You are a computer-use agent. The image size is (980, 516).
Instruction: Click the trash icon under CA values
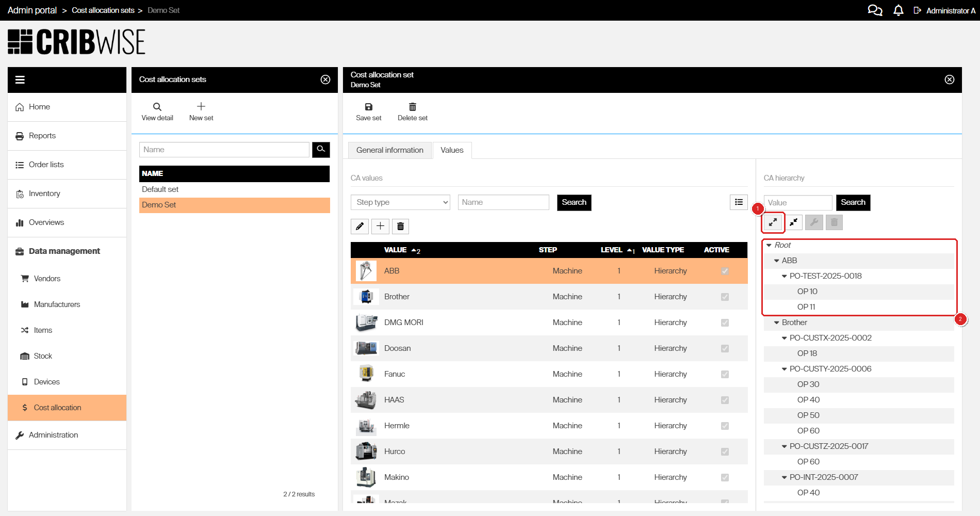tap(401, 226)
